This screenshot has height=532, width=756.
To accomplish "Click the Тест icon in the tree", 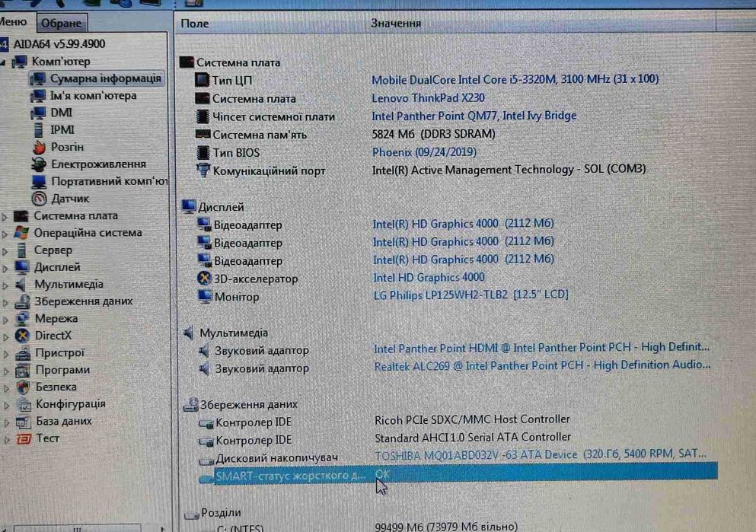I will tap(24, 438).
